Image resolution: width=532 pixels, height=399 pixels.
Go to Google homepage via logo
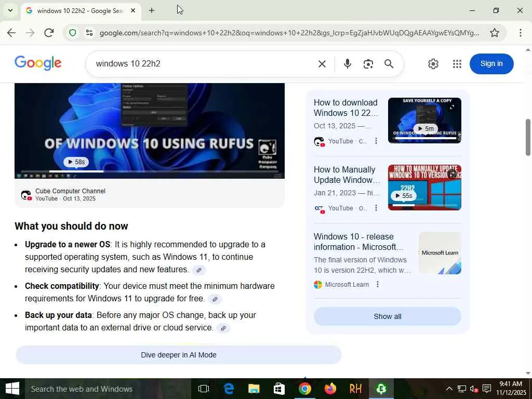point(38,63)
